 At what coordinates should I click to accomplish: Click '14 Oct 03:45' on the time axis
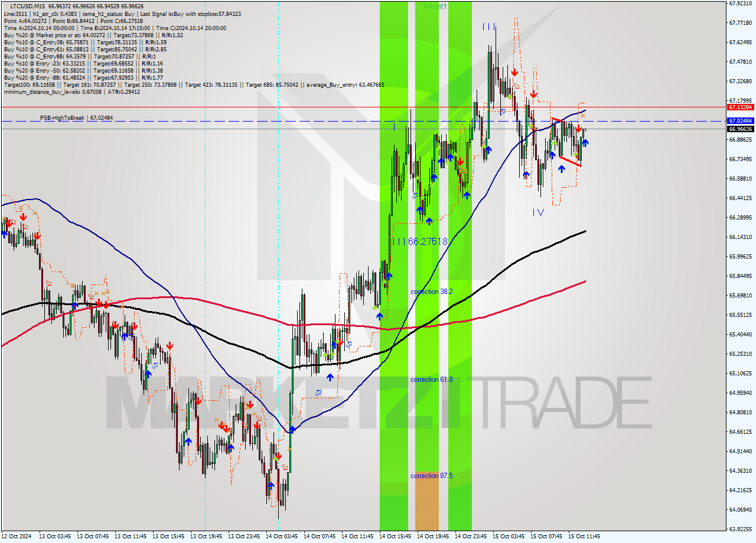tap(282, 537)
